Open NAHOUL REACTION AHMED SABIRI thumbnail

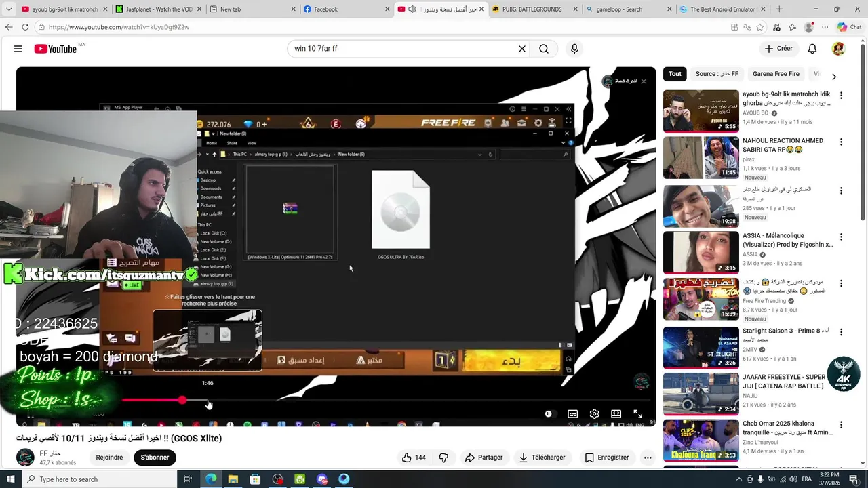tap(701, 157)
